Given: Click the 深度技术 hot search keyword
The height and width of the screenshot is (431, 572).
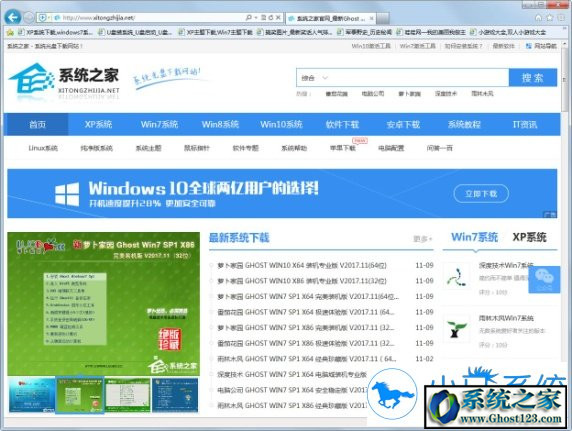Looking at the screenshot, I should (x=445, y=94).
